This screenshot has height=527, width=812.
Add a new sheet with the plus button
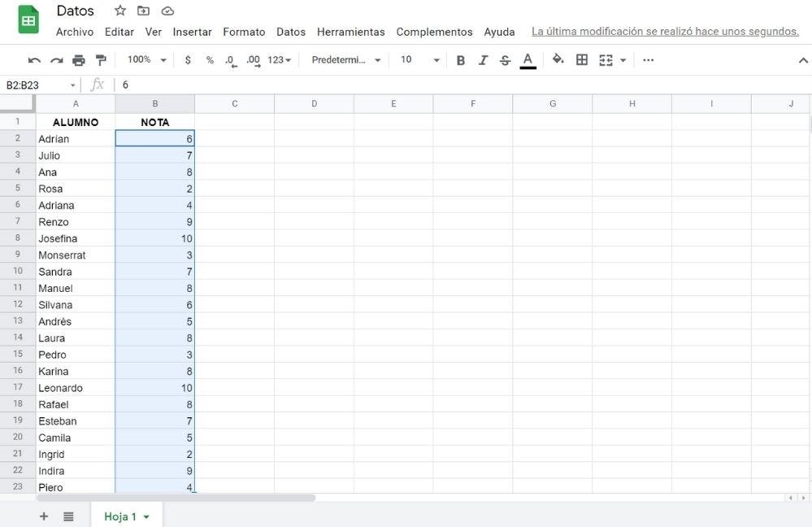pos(43,516)
